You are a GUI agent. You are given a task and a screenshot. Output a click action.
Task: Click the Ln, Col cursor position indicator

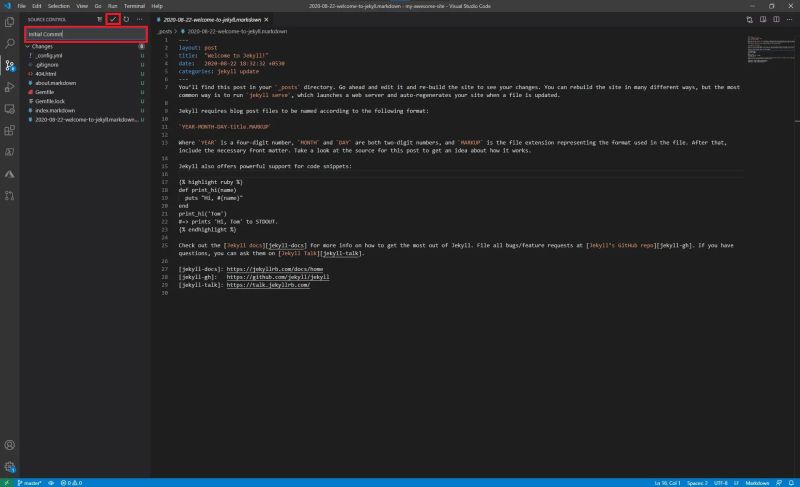point(667,482)
